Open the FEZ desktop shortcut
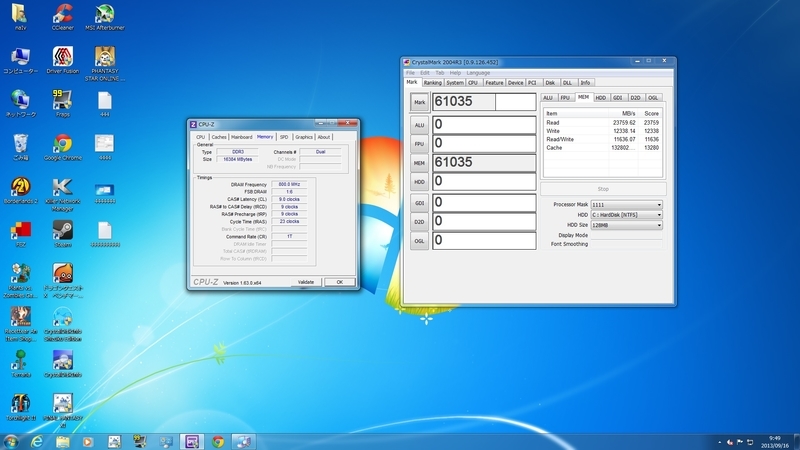The height and width of the screenshot is (450, 800). pos(21,234)
